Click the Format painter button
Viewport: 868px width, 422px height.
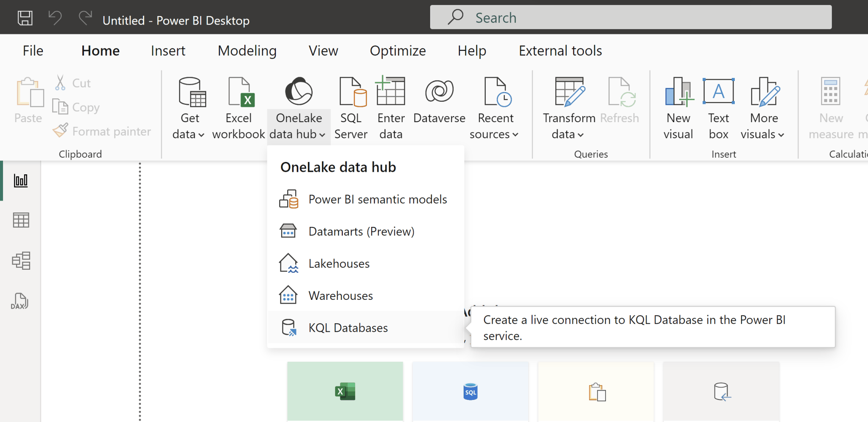pyautogui.click(x=102, y=131)
